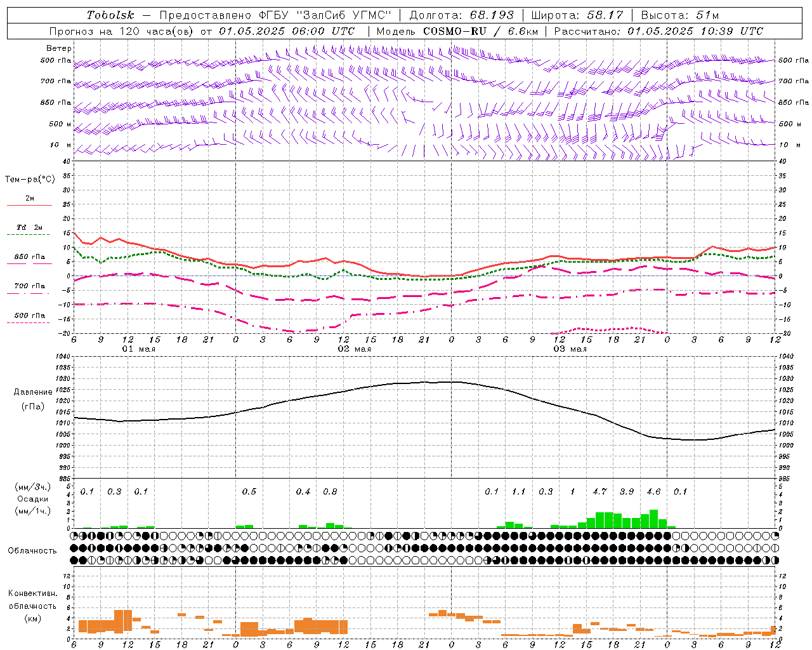Click the Широта: 58.17 value
812x650 pixels.
[x=577, y=15]
